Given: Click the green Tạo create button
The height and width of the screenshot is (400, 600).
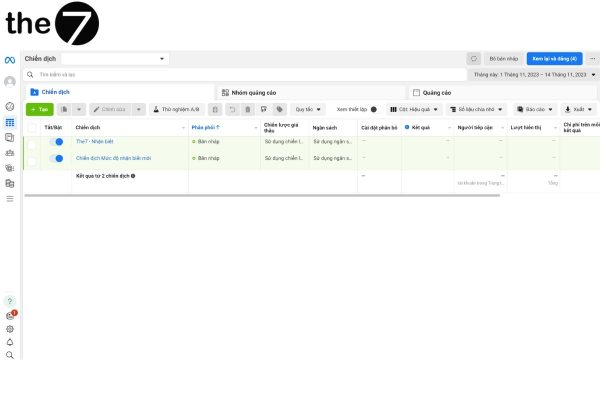Looking at the screenshot, I should tap(40, 109).
